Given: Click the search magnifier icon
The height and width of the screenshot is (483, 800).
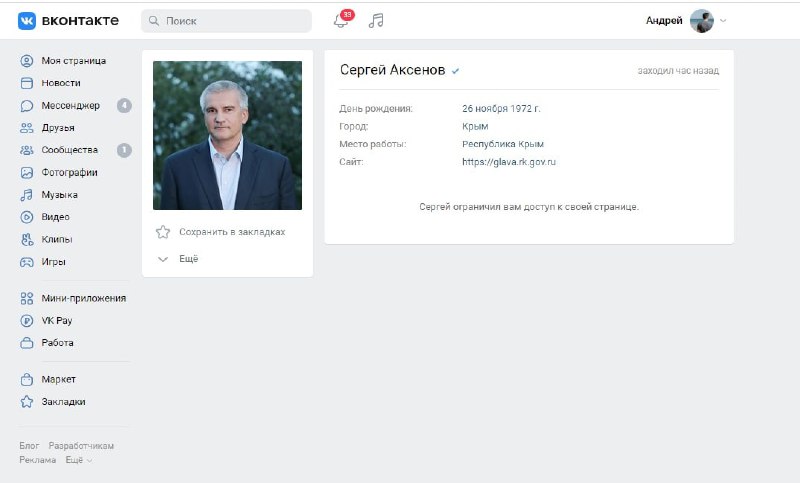Looking at the screenshot, I should 154,21.
